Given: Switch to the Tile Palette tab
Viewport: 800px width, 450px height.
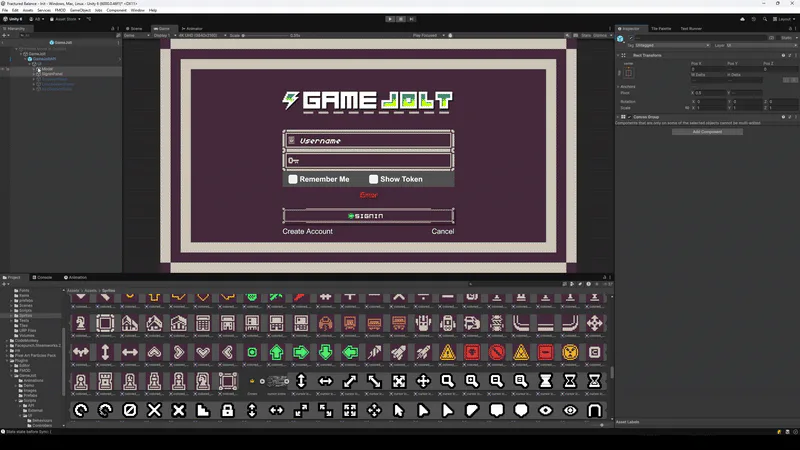Looking at the screenshot, I should pyautogui.click(x=661, y=29).
